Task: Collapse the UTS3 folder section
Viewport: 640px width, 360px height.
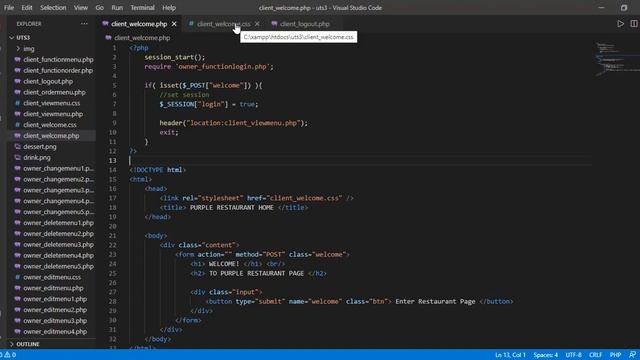Action: click(x=23, y=38)
